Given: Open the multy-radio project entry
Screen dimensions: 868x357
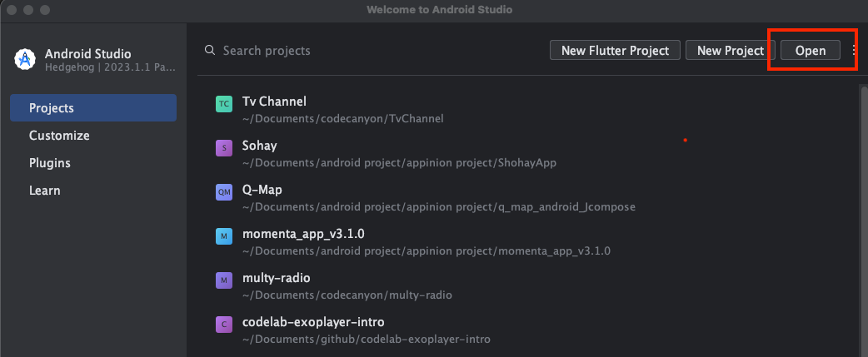Looking at the screenshot, I should point(277,278).
